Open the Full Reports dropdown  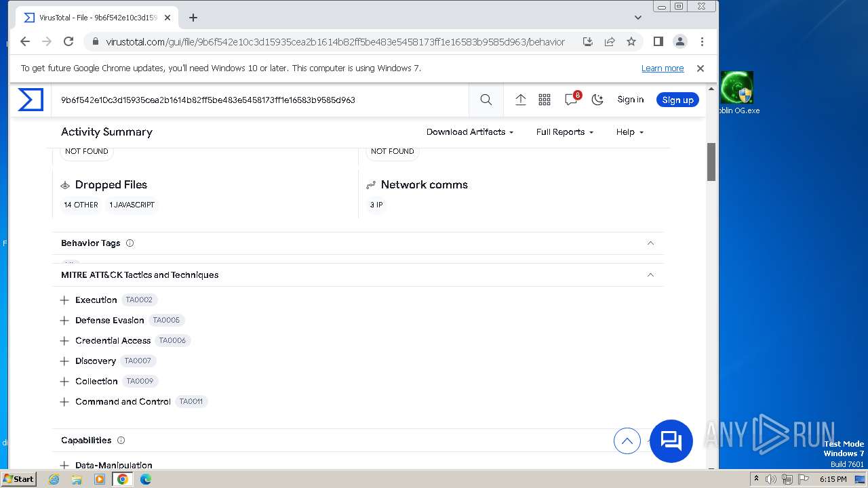pyautogui.click(x=565, y=132)
